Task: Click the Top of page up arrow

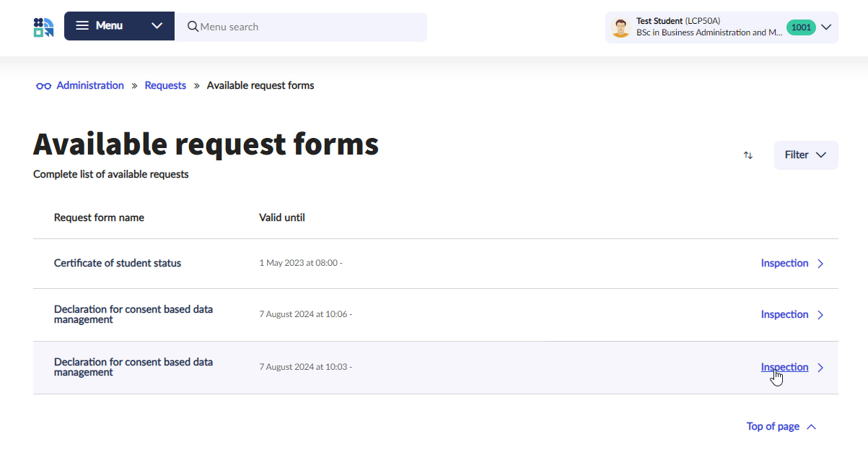Action: tap(811, 427)
